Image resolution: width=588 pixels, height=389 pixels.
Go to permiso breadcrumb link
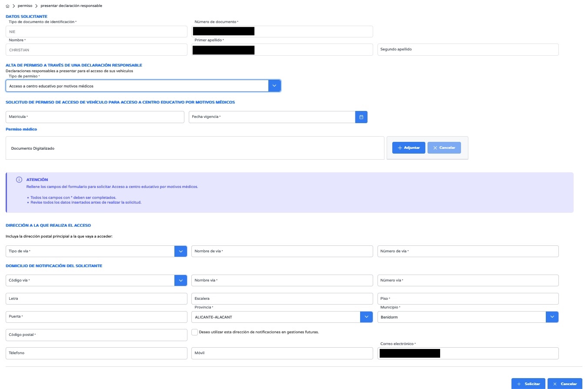(25, 6)
